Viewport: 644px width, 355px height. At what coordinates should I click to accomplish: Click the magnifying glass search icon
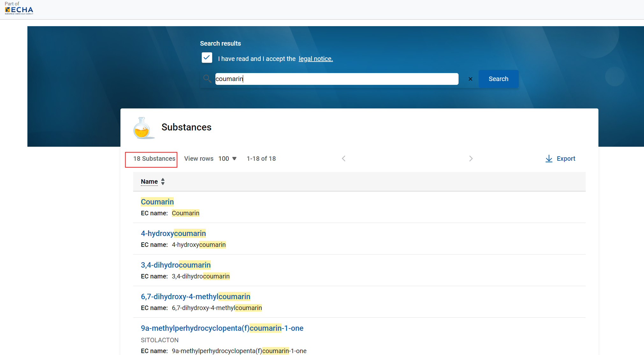[x=207, y=79]
